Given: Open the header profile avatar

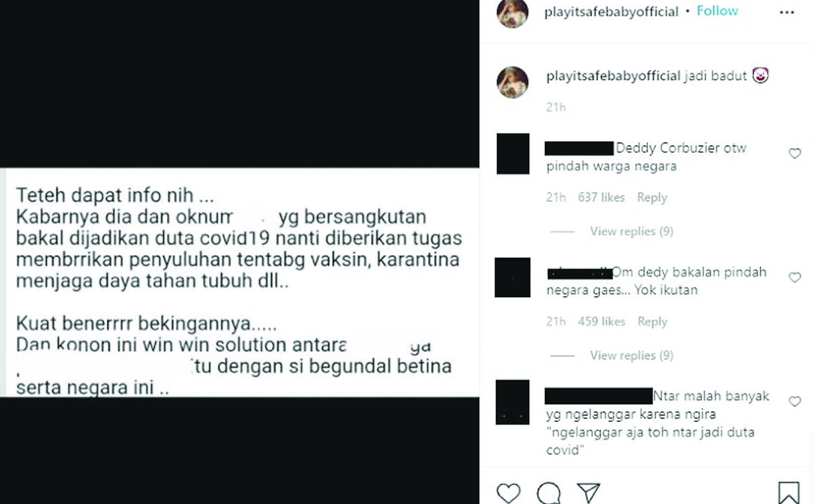Looking at the screenshot, I should (x=512, y=13).
